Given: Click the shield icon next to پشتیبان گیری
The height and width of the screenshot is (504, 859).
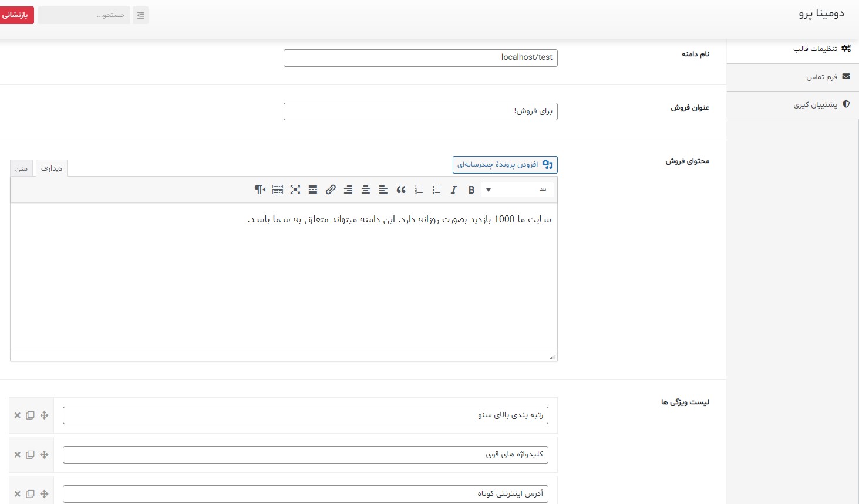Looking at the screenshot, I should pos(846,104).
